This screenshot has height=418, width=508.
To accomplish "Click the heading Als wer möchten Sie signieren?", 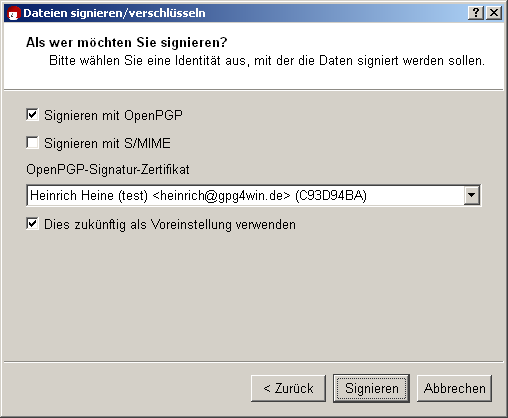I will pos(127,43).
